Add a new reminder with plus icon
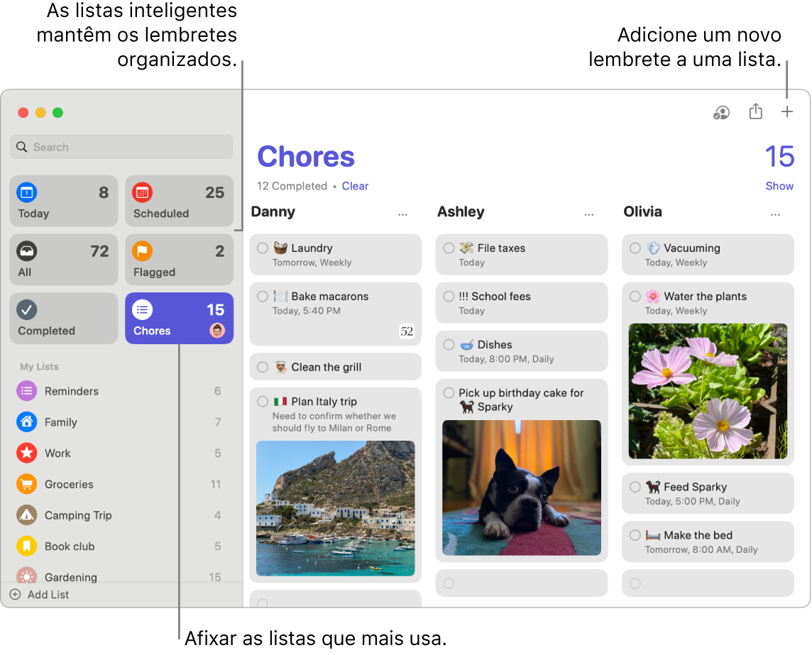 coord(786,111)
